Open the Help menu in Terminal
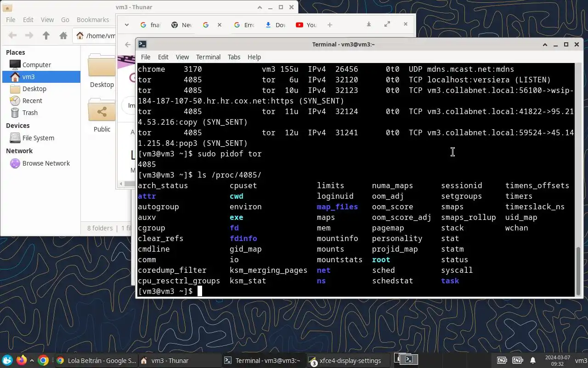This screenshot has width=588, height=368. (x=254, y=57)
